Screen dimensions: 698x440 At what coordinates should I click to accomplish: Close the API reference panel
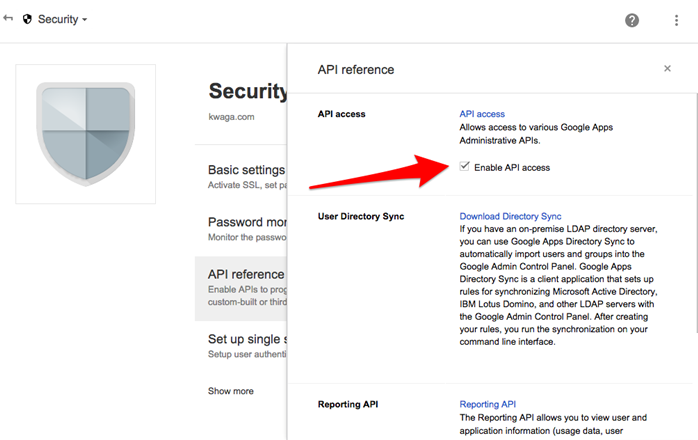pos(667,68)
